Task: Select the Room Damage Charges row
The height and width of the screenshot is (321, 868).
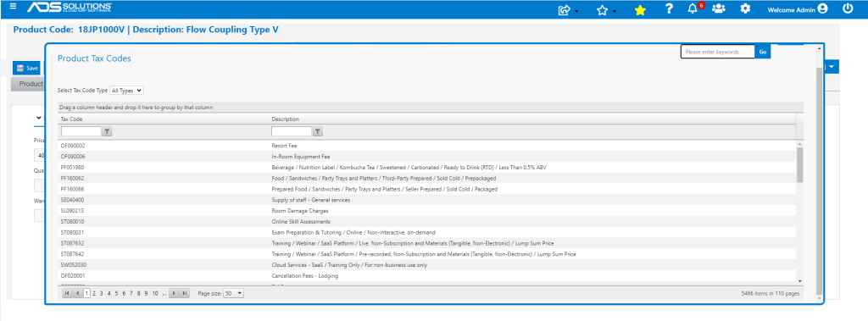Action: tap(427, 211)
